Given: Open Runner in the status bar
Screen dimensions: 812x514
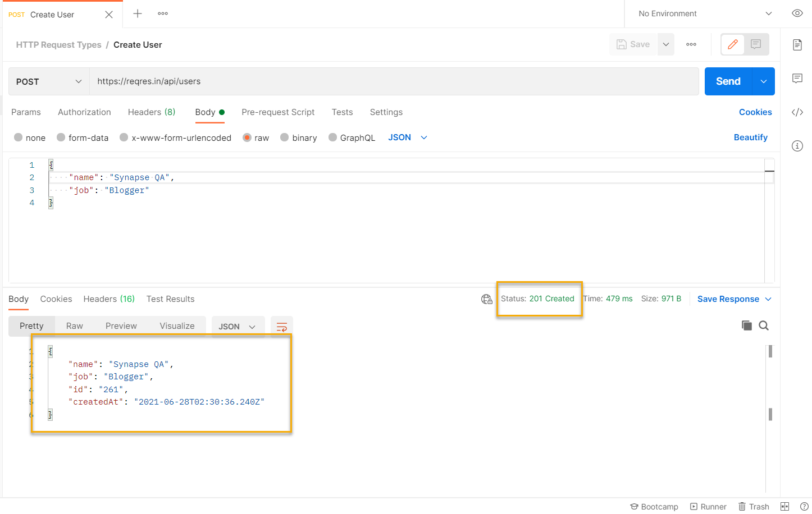Looking at the screenshot, I should coord(708,507).
